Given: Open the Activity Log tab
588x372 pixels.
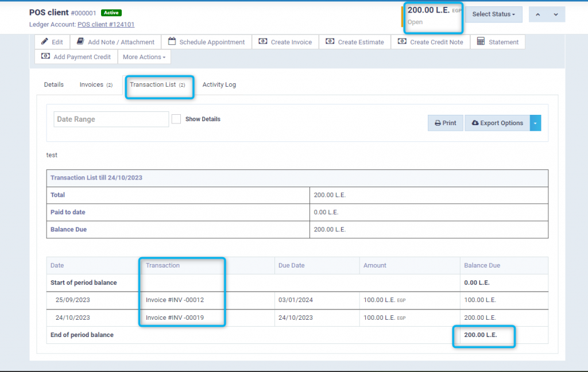Looking at the screenshot, I should click(x=219, y=84).
